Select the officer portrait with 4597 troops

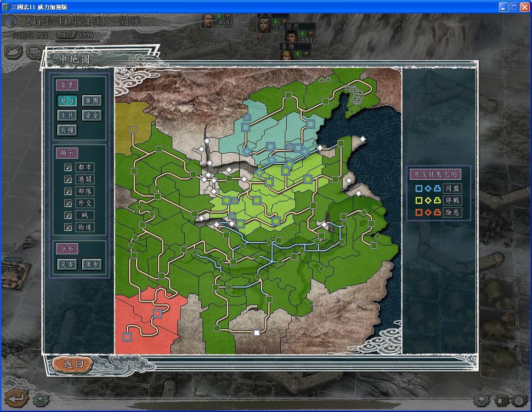[x=208, y=20]
